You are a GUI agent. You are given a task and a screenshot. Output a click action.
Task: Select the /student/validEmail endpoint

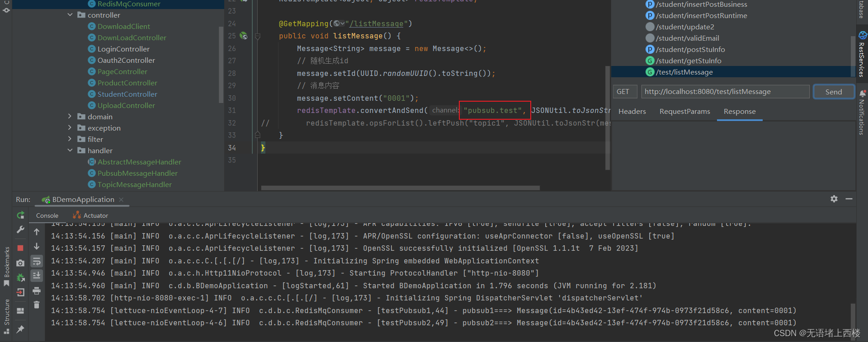coord(682,38)
